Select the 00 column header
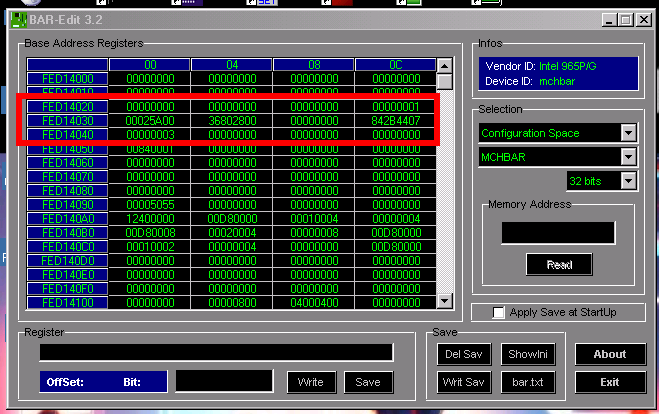This screenshot has height=414, width=659. [x=150, y=65]
